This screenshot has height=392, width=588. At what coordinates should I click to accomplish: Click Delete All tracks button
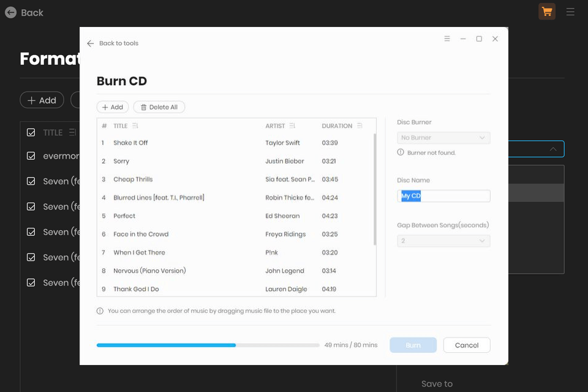click(159, 107)
